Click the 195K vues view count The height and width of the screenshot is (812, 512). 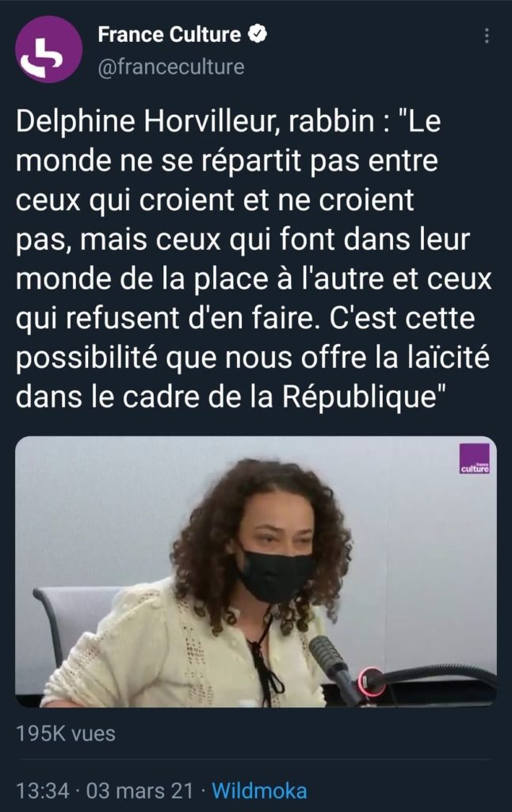pos(66,733)
